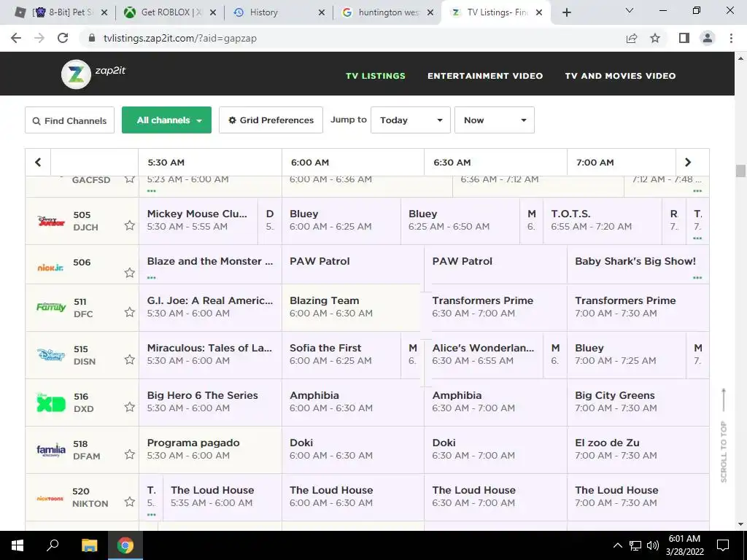Click the Chrome taskbar icon
Screen dimensions: 747x560
coord(125,545)
